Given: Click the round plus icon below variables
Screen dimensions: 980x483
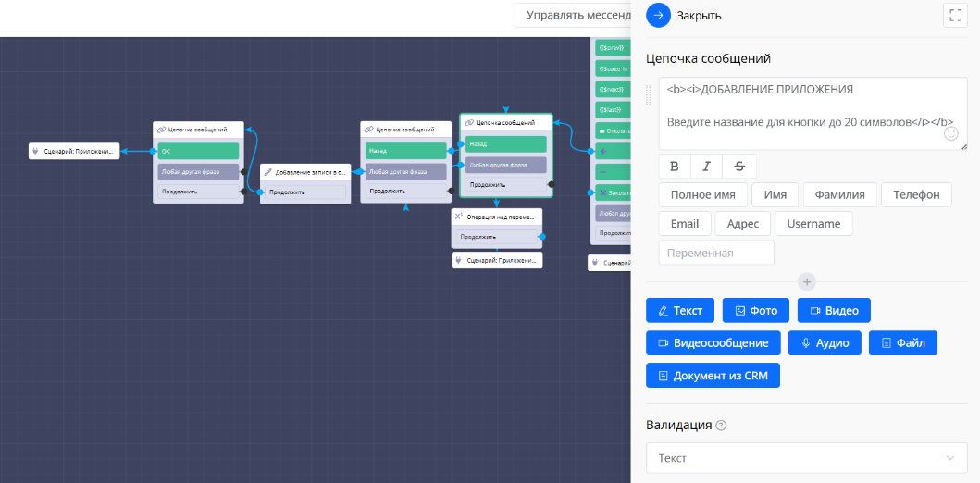Looking at the screenshot, I should (806, 281).
